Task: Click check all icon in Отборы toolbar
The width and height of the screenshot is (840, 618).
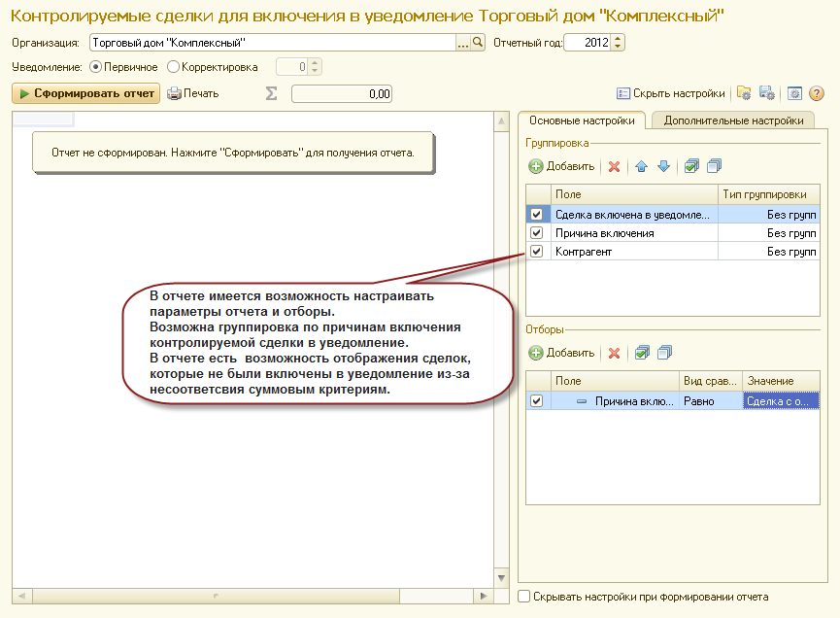Action: tap(642, 353)
